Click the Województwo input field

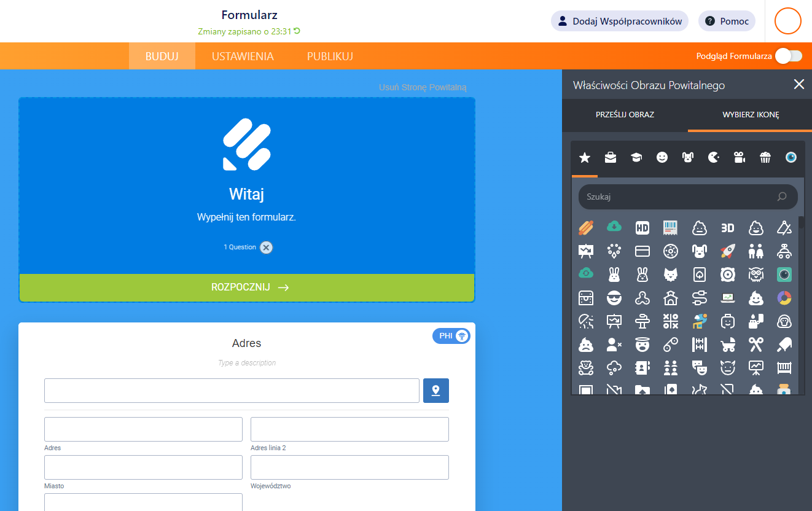tap(349, 467)
